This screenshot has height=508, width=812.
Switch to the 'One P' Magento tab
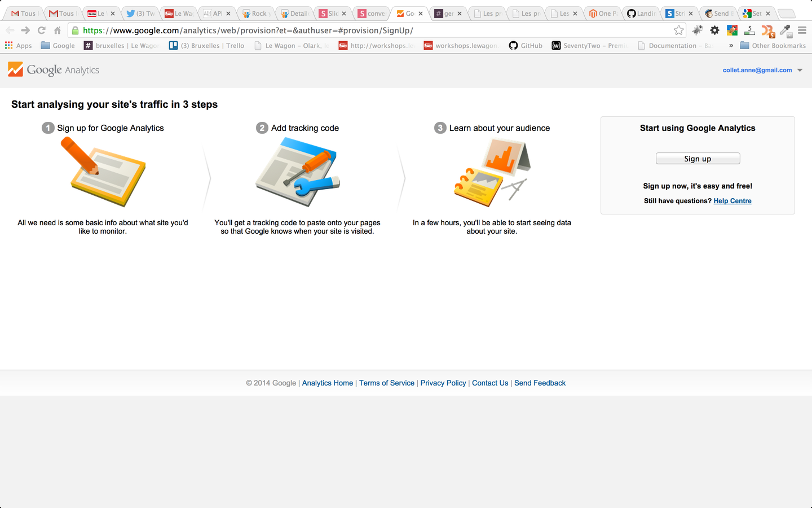click(603, 14)
